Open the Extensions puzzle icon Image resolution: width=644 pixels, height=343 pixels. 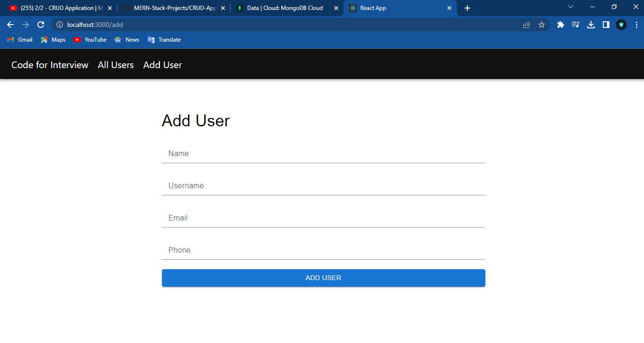coord(561,25)
